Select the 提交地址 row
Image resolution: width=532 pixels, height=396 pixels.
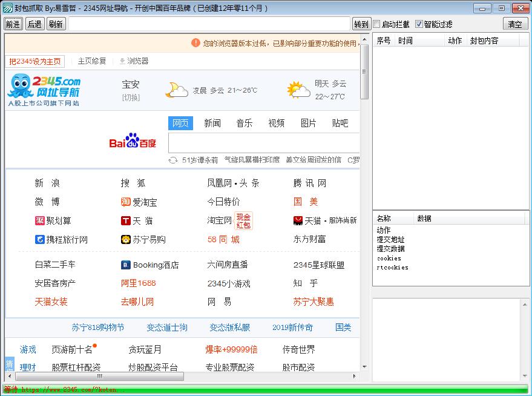coord(390,240)
